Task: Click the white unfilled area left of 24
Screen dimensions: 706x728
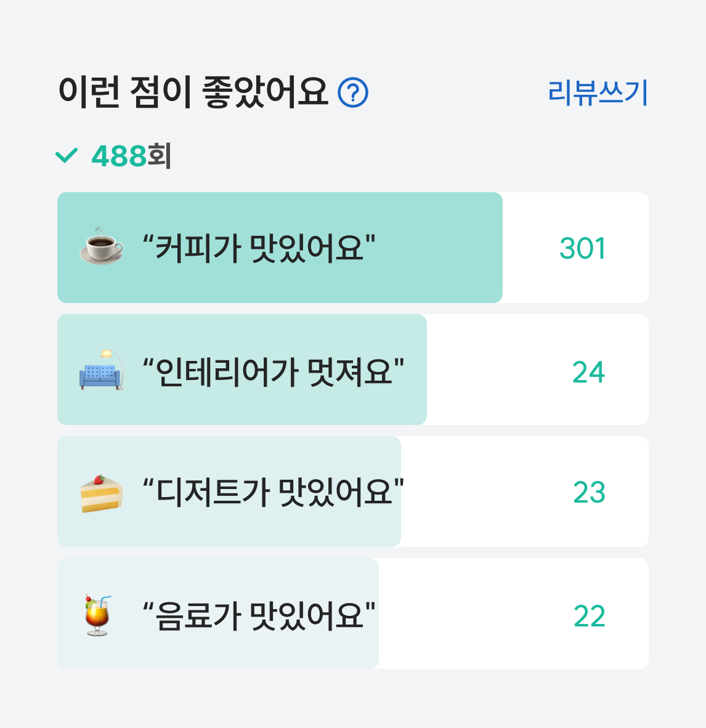Action: [x=493, y=370]
